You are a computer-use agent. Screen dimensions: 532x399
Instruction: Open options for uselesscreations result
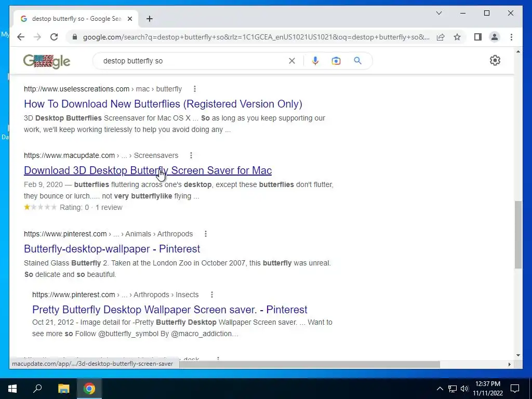pyautogui.click(x=194, y=89)
